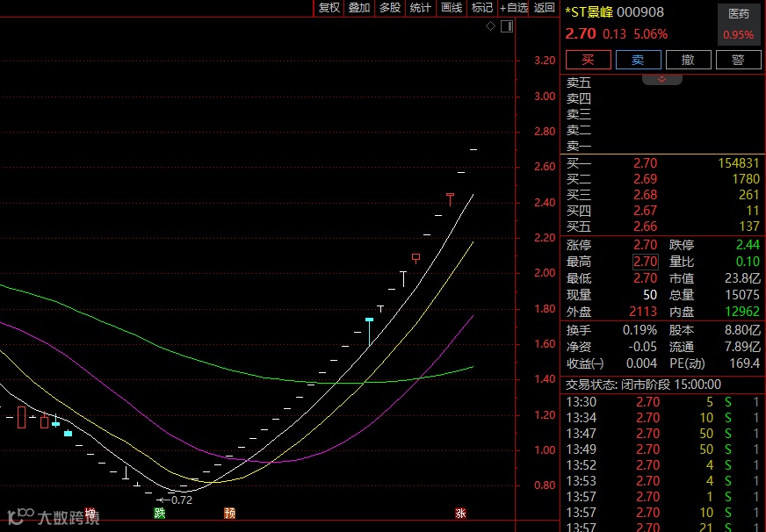Click the green 跌 marker on timeline

pos(160,513)
